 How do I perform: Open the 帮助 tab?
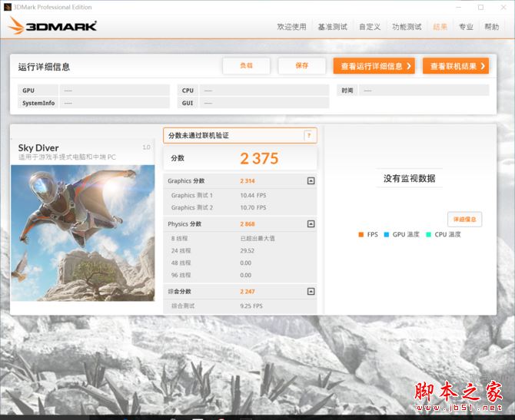coord(492,27)
